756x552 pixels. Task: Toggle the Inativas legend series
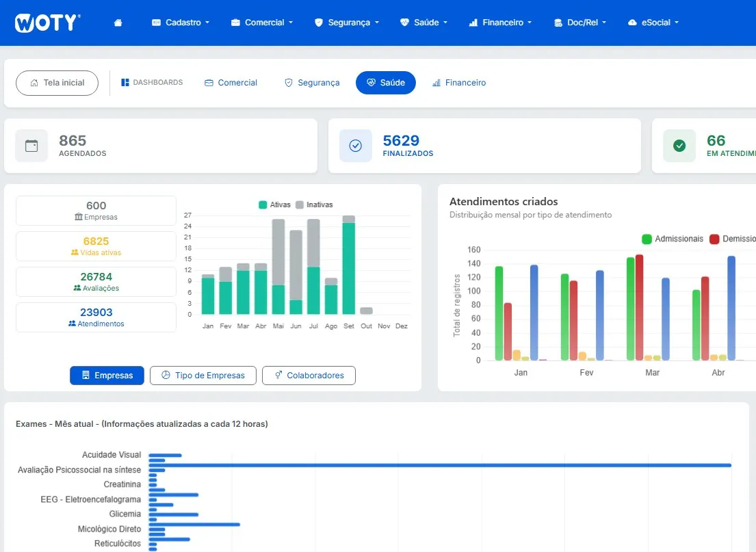[x=314, y=205]
